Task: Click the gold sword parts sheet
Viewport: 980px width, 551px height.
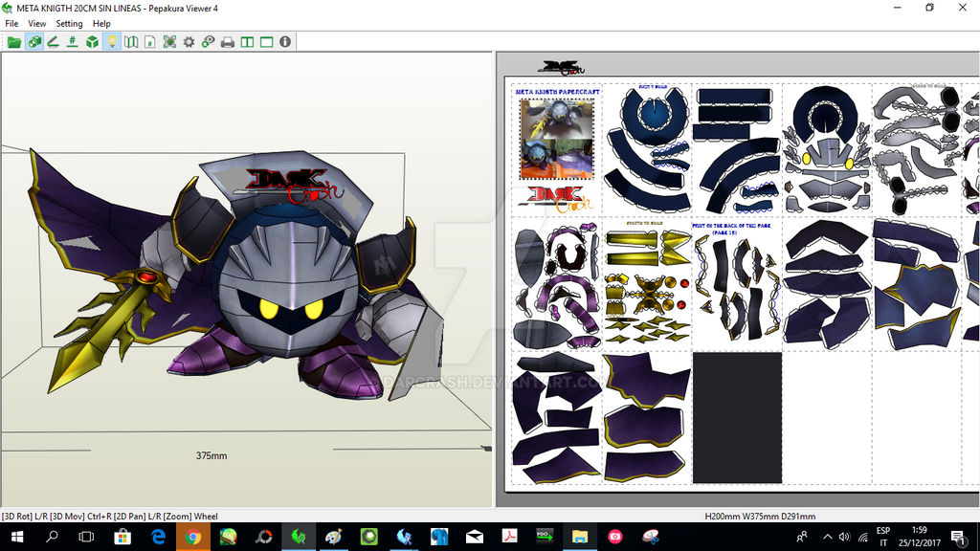Action: pos(648,284)
